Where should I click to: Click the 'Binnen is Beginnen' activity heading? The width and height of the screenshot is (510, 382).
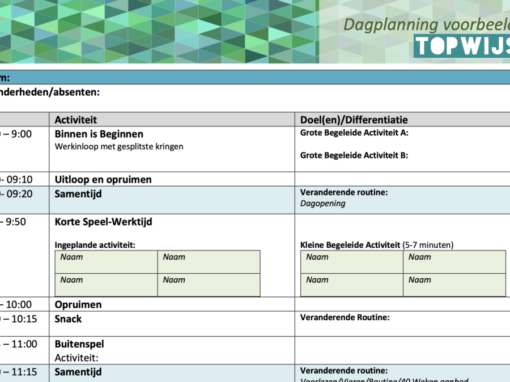tap(99, 134)
